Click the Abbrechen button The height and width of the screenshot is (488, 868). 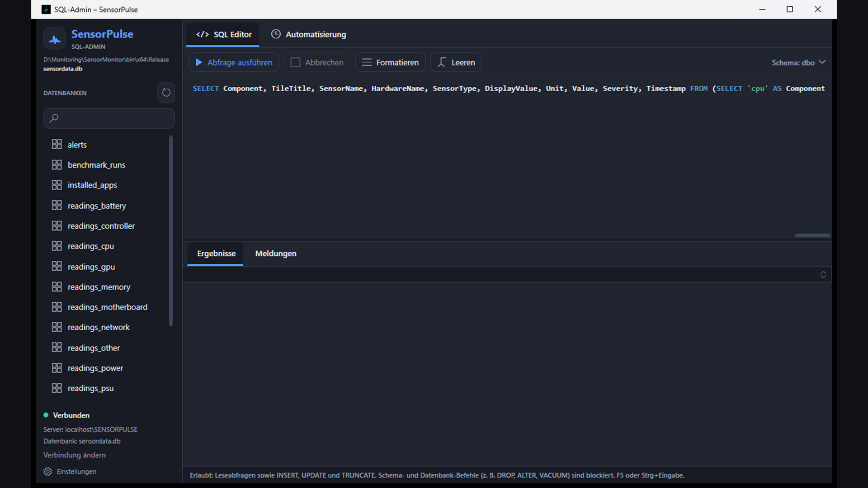coord(317,62)
